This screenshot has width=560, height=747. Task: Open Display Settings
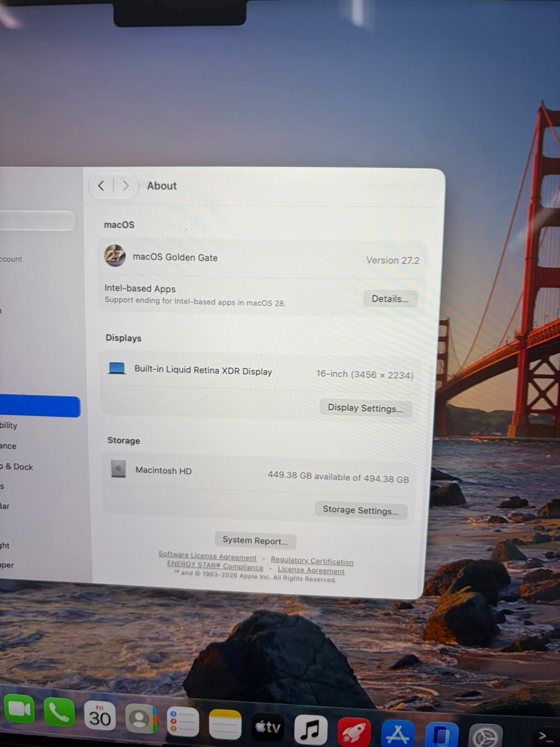click(x=365, y=408)
